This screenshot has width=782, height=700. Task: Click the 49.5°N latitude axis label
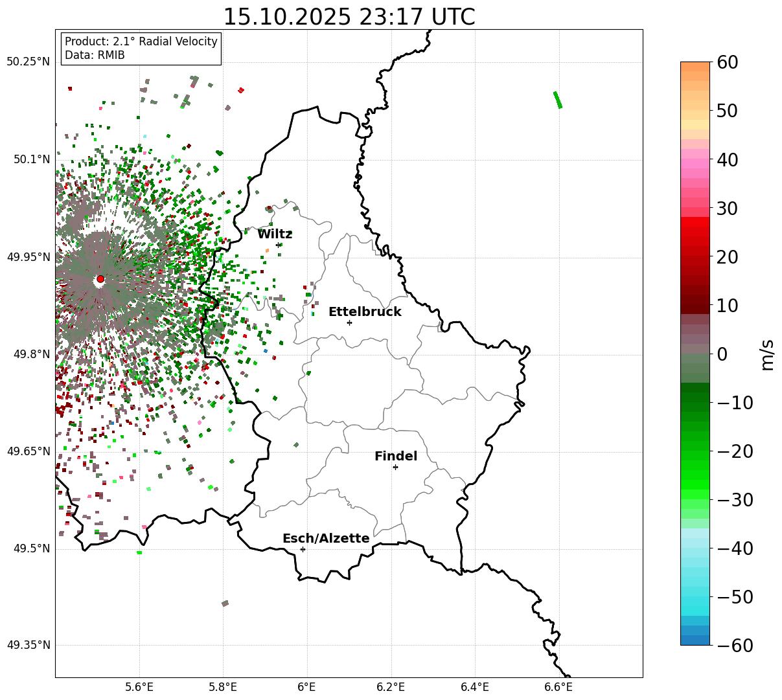click(31, 549)
